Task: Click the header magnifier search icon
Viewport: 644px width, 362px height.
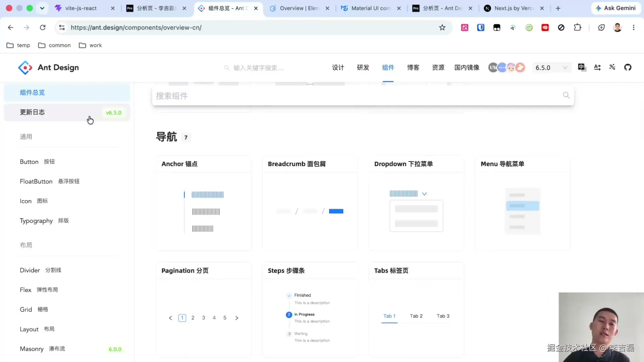Action: (227, 68)
